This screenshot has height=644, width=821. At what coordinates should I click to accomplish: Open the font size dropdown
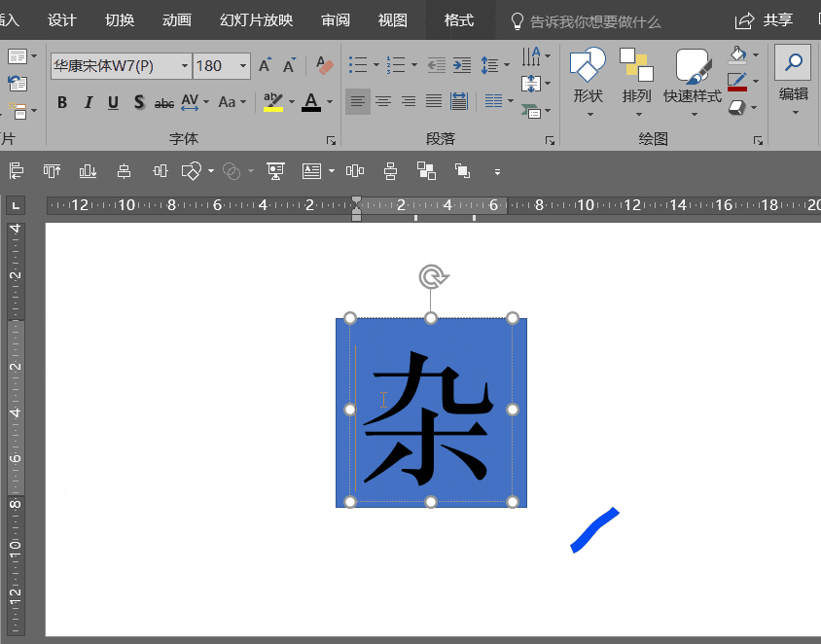coord(242,66)
